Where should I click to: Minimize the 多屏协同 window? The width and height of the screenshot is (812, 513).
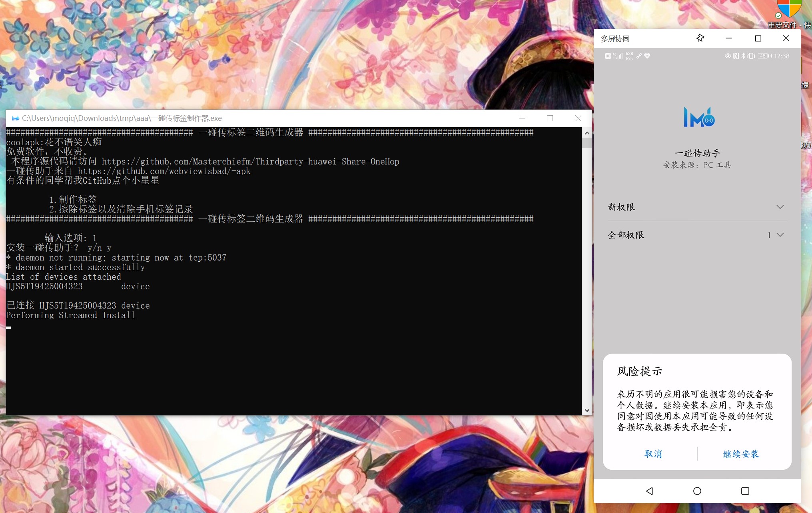coord(729,38)
